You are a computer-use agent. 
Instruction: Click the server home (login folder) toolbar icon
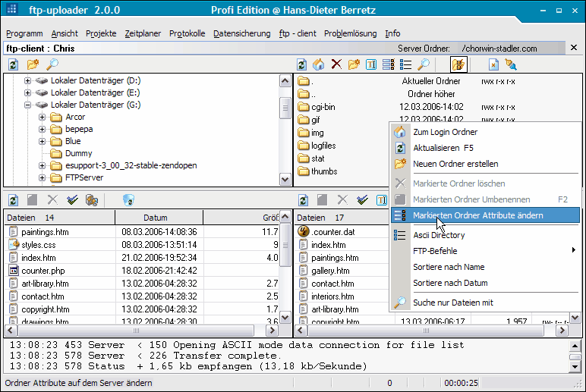tap(319, 65)
